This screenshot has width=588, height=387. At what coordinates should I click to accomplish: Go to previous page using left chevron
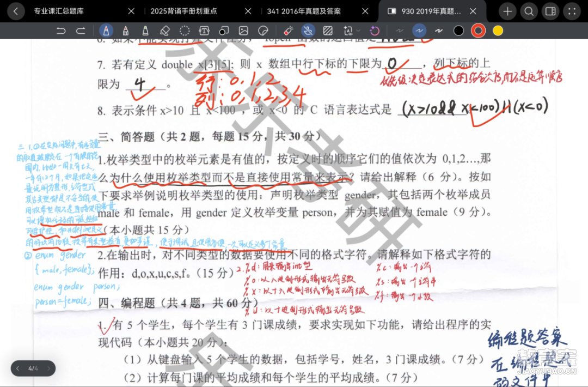click(x=17, y=368)
